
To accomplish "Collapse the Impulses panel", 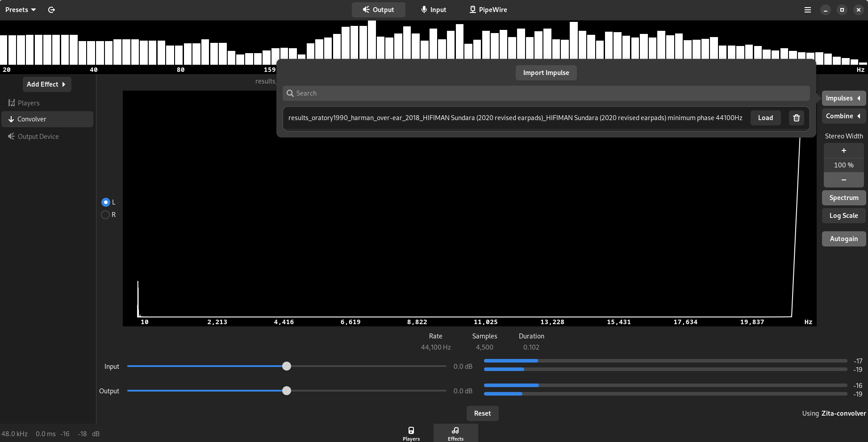I will coord(843,98).
